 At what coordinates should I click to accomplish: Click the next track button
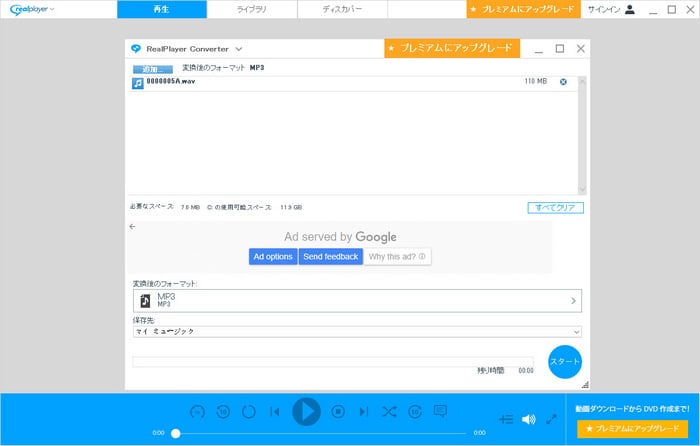[364, 412]
